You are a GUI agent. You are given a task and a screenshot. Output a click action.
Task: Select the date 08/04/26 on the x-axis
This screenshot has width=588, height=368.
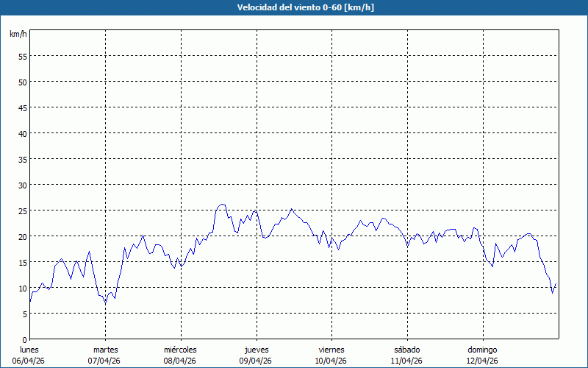pos(180,361)
